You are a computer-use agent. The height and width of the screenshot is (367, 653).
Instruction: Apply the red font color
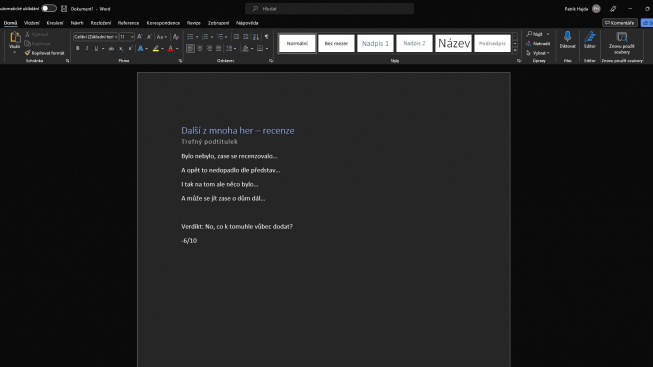[170, 49]
